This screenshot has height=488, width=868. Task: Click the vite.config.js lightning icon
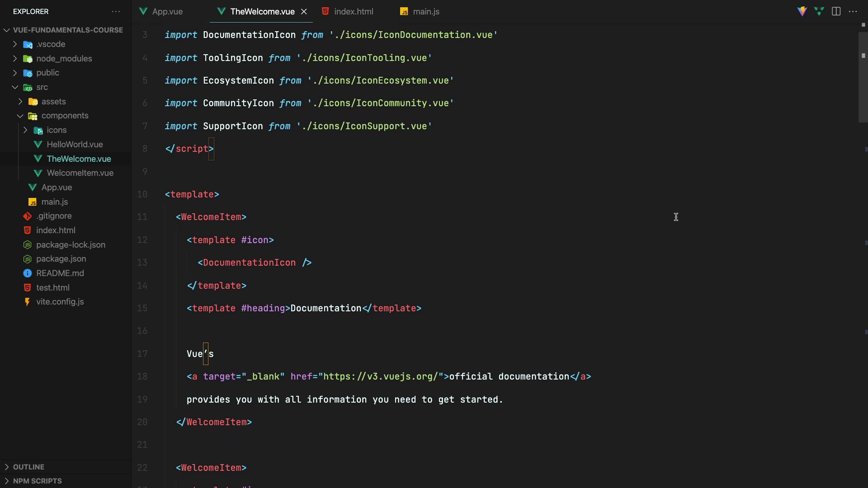28,302
